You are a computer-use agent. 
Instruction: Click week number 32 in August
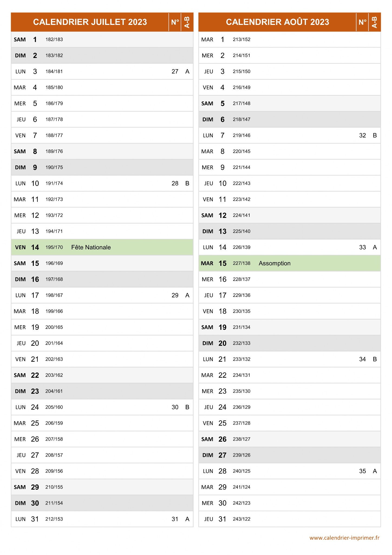pyautogui.click(x=362, y=135)
